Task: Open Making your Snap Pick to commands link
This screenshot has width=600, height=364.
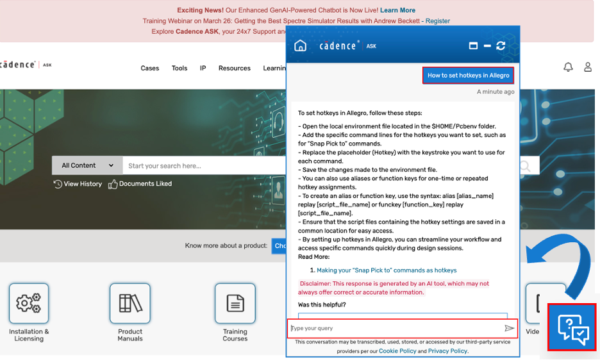Action: click(x=387, y=270)
